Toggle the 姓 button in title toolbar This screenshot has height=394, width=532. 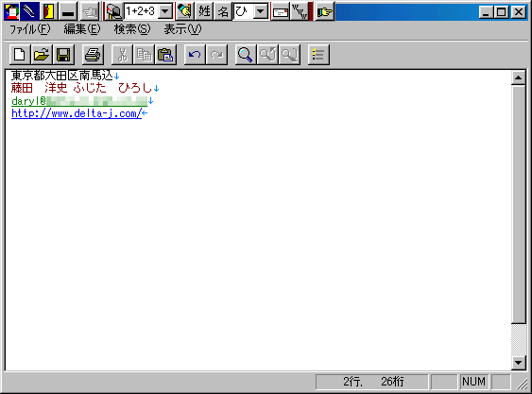[205, 11]
